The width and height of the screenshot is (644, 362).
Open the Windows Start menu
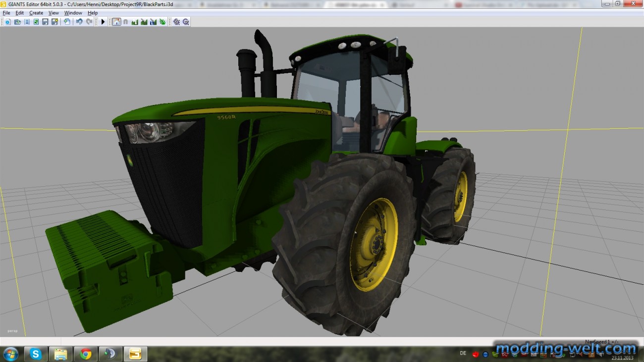tap(10, 354)
